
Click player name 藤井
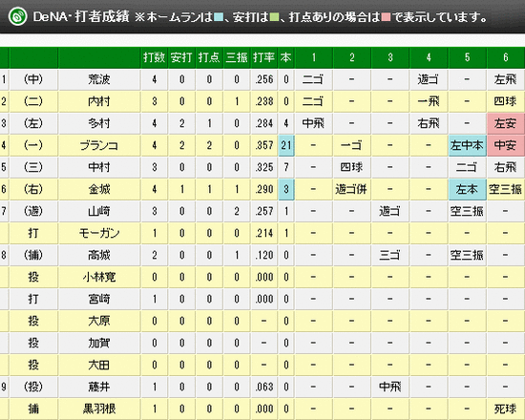tap(99, 387)
